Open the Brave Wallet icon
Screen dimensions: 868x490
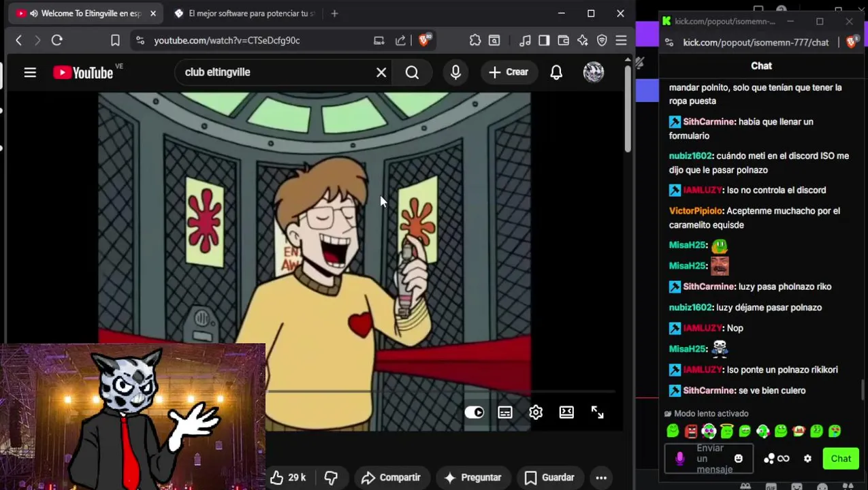[x=563, y=41]
